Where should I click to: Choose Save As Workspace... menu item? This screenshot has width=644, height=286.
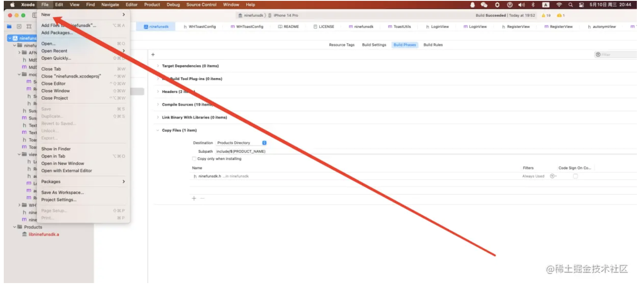point(83,192)
